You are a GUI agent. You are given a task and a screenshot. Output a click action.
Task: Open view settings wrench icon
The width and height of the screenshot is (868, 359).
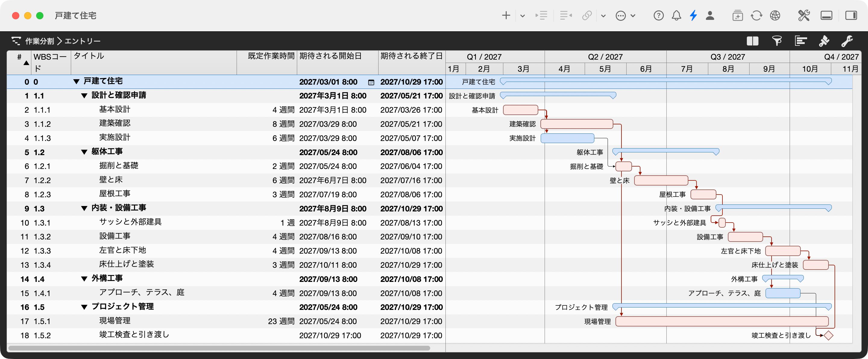[x=847, y=41]
